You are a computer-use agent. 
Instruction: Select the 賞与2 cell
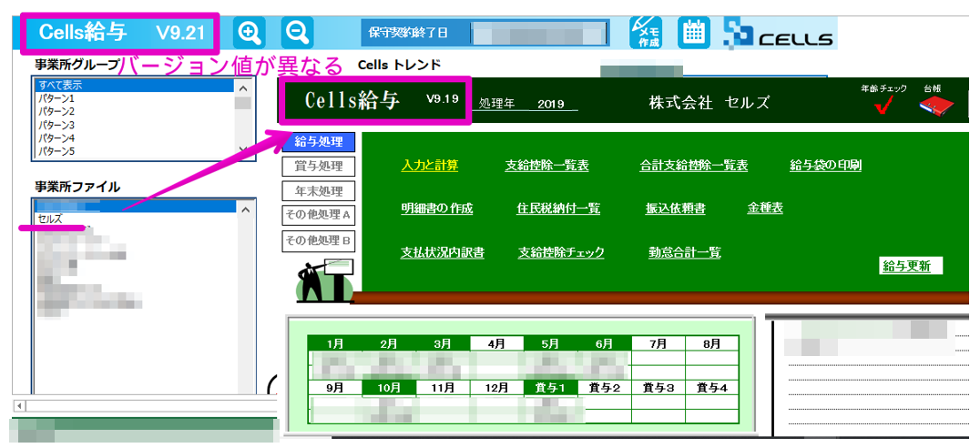pyautogui.click(x=605, y=388)
